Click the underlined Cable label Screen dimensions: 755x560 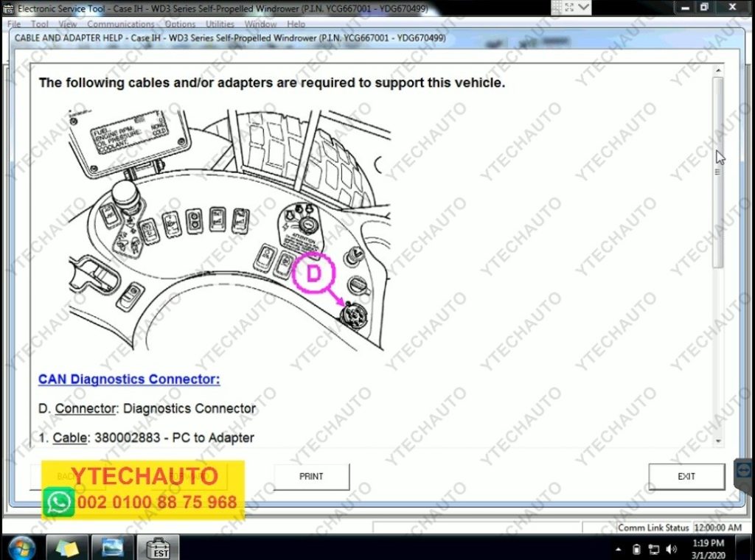(x=70, y=438)
